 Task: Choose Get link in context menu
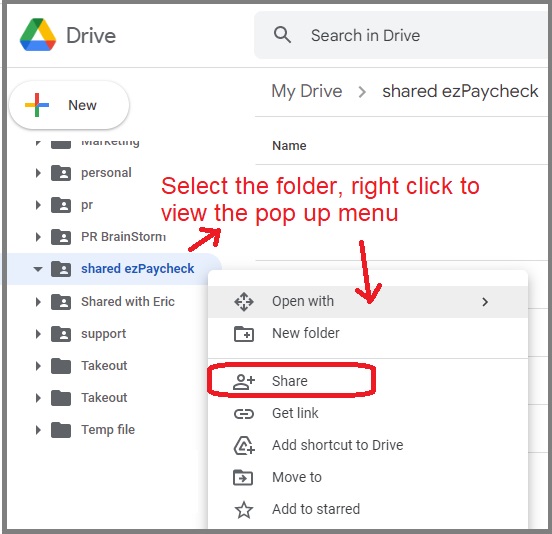pyautogui.click(x=368, y=413)
